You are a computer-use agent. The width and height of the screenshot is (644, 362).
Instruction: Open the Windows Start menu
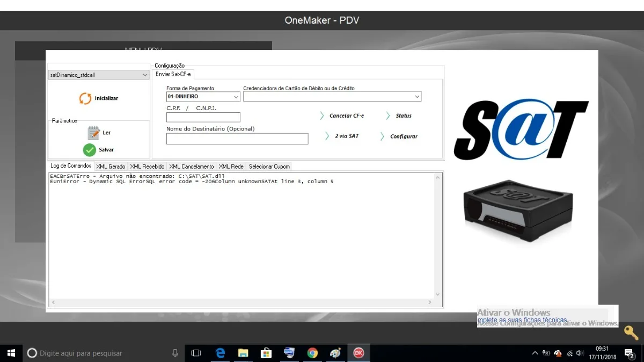coord(11,353)
